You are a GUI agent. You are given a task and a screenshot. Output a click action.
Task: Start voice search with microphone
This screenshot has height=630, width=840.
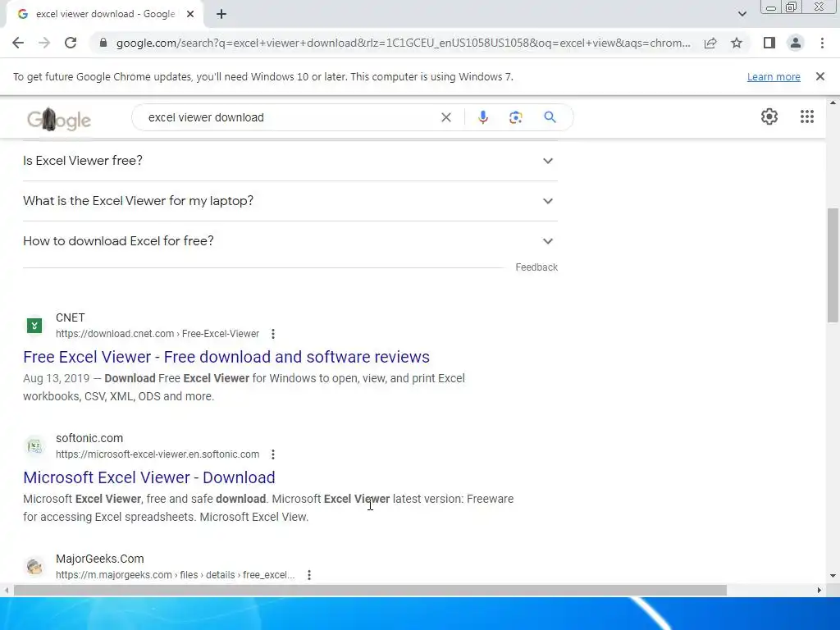482,117
